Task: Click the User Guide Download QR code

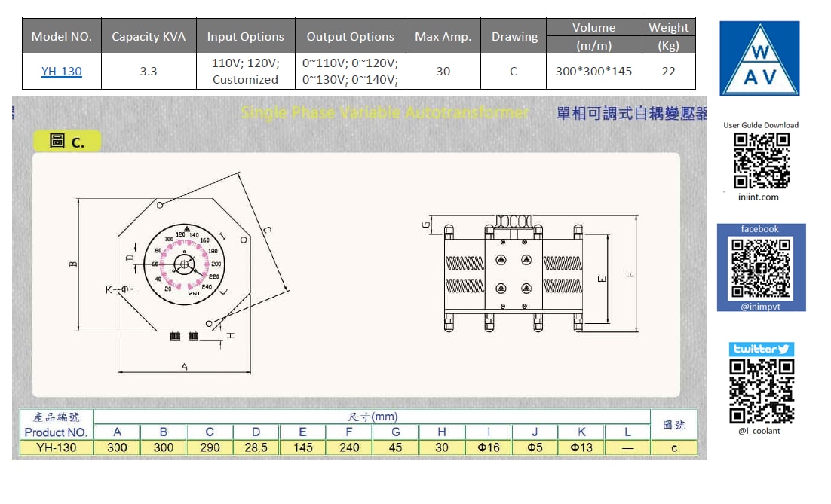Action: (762, 160)
